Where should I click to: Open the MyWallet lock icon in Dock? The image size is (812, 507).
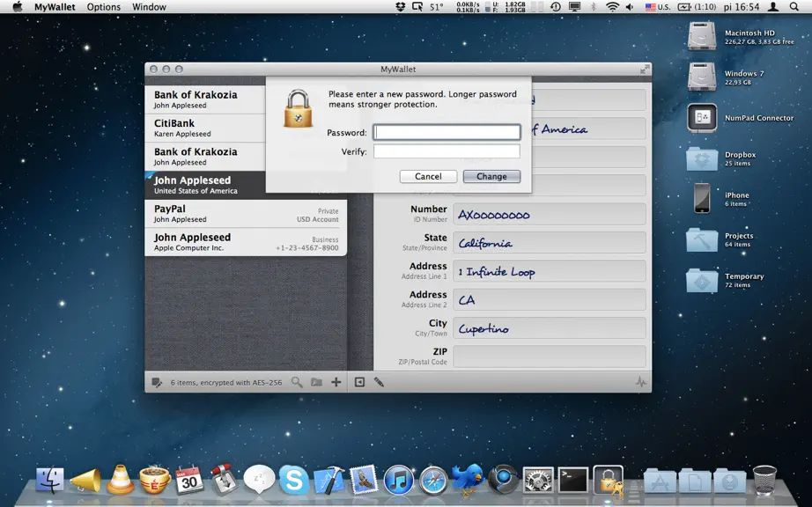pos(608,480)
